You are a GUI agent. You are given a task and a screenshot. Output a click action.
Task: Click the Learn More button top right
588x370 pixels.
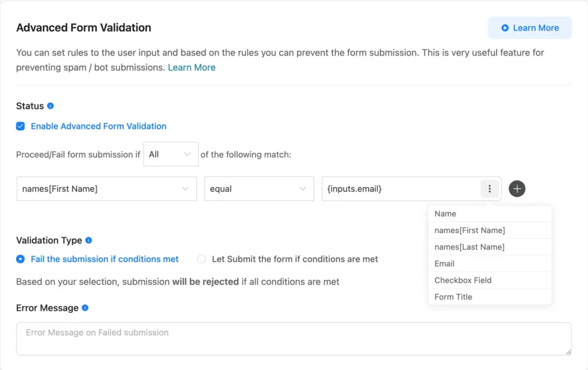pyautogui.click(x=529, y=28)
